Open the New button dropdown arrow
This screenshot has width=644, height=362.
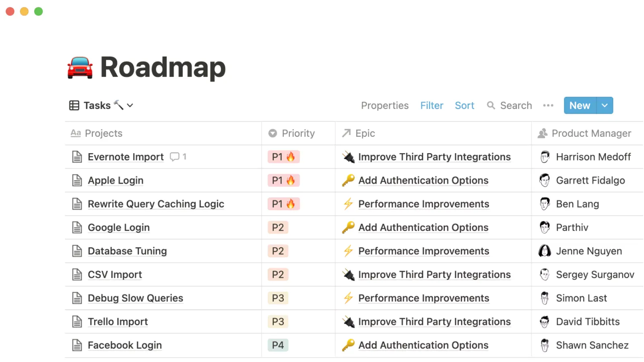click(605, 105)
